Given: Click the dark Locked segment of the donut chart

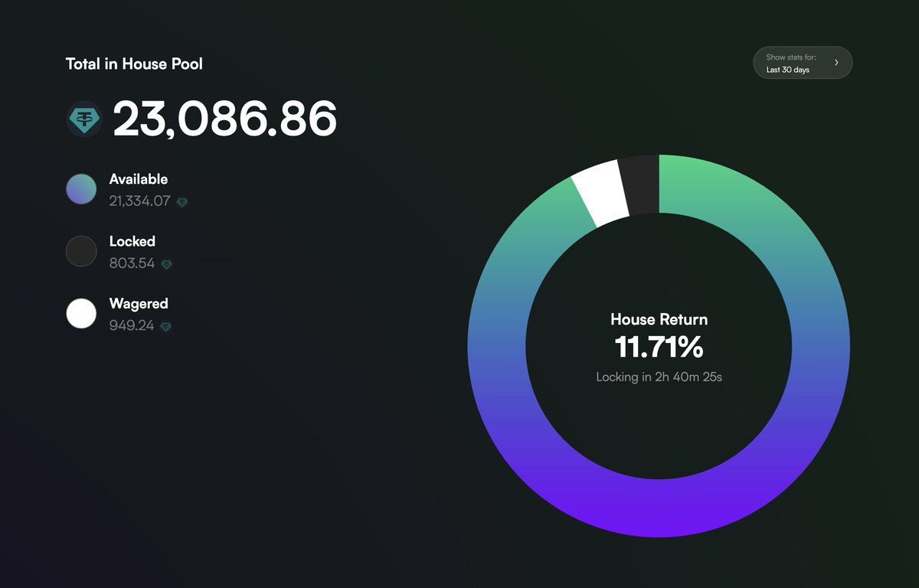Looking at the screenshot, I should coord(640,185).
